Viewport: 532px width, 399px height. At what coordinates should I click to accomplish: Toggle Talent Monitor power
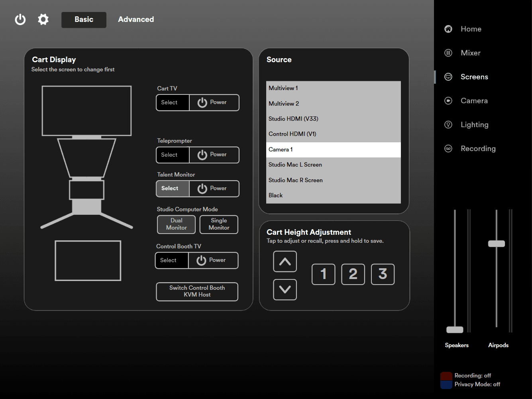214,189
